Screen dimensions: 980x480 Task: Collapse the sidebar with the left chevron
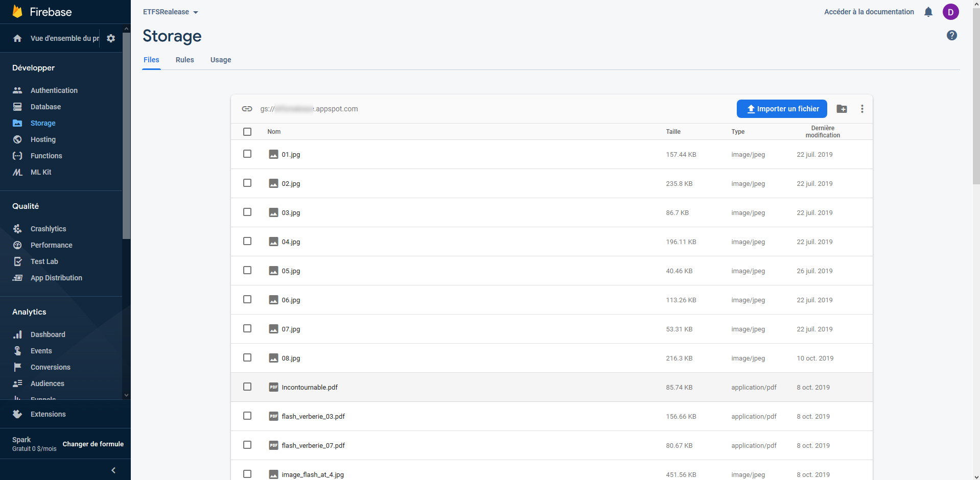click(x=113, y=470)
